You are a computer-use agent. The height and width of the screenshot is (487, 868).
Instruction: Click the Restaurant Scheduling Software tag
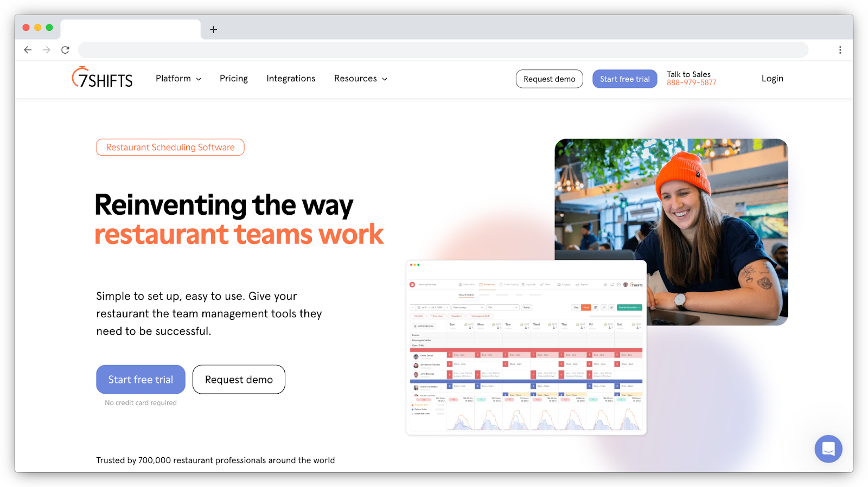click(170, 147)
